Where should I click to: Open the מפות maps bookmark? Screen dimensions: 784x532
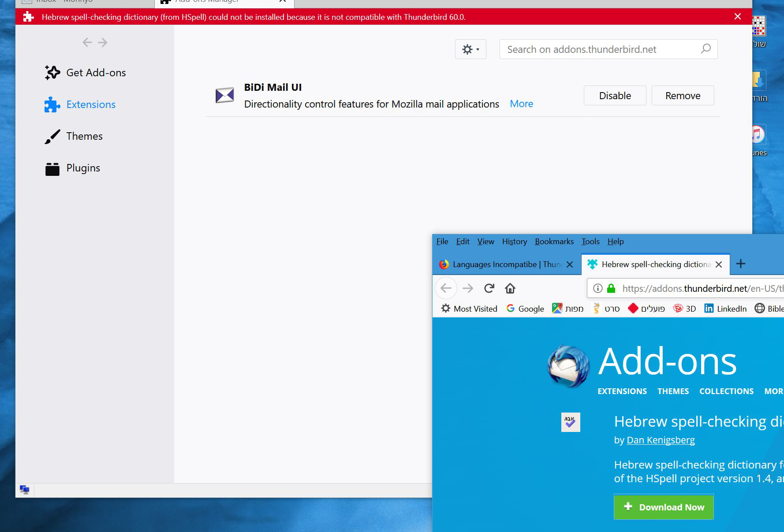click(568, 309)
